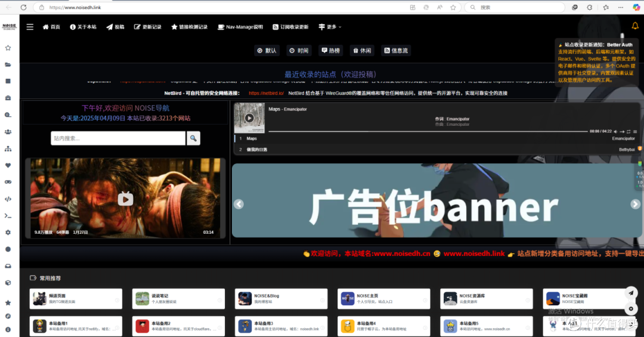Click the gamepad sidebar icon

coord(8,182)
